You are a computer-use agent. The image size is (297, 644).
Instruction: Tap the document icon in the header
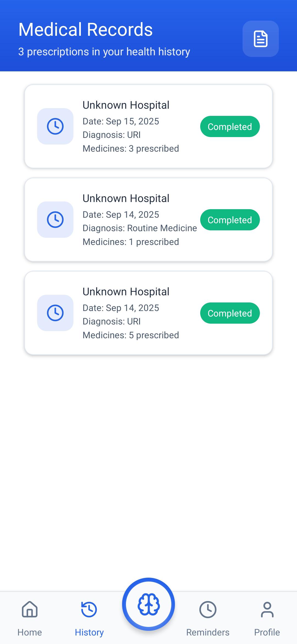260,39
